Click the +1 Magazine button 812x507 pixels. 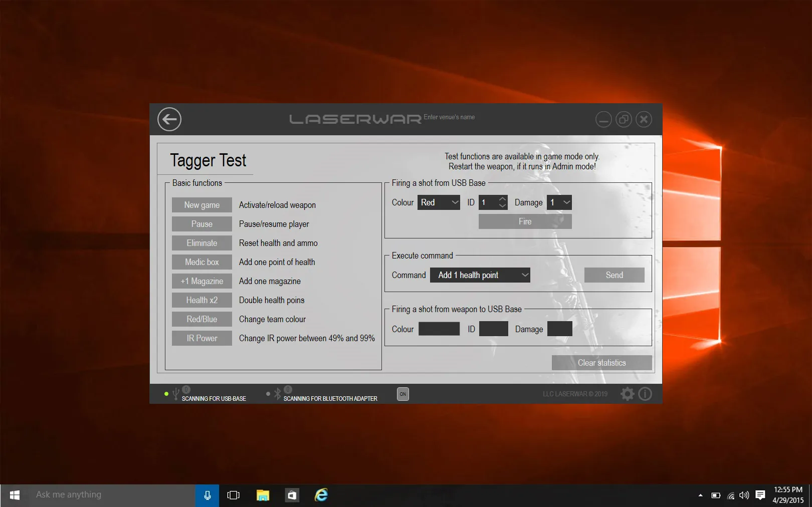[202, 281]
